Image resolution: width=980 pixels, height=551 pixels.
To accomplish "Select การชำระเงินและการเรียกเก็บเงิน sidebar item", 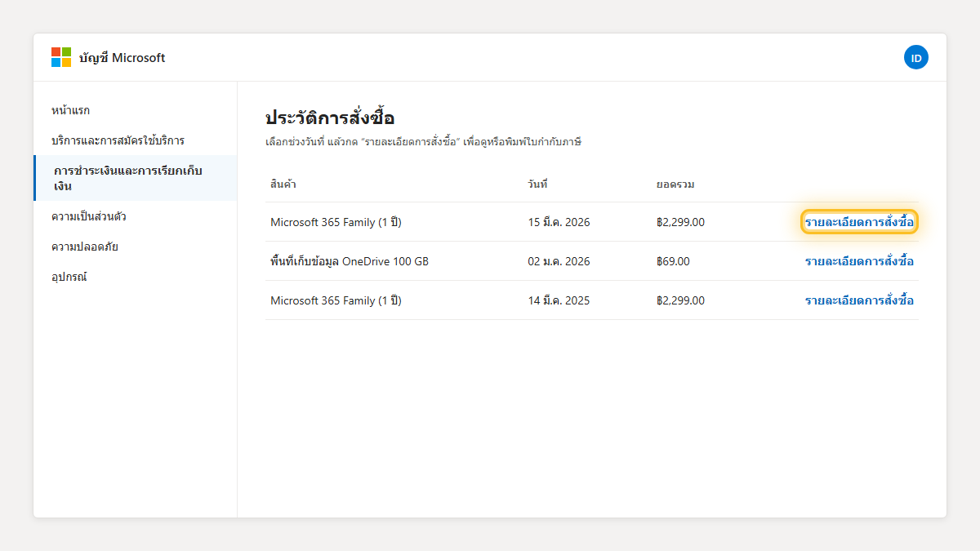I will pos(135,178).
